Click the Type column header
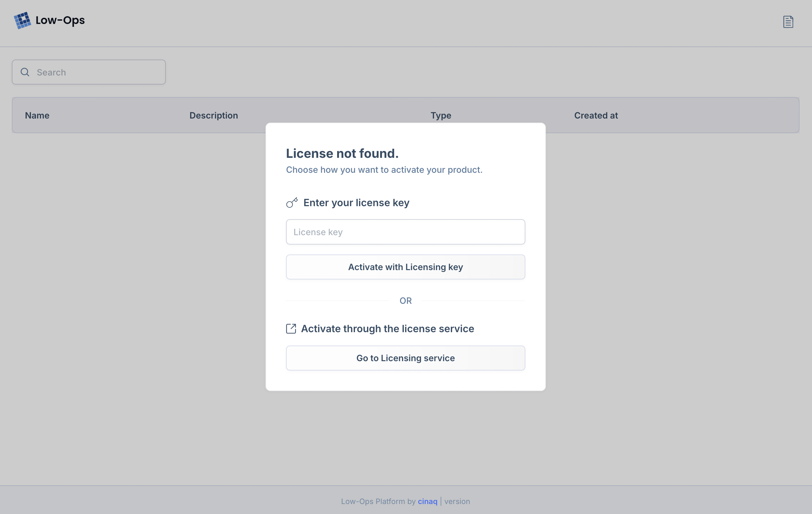812x514 pixels. point(441,115)
